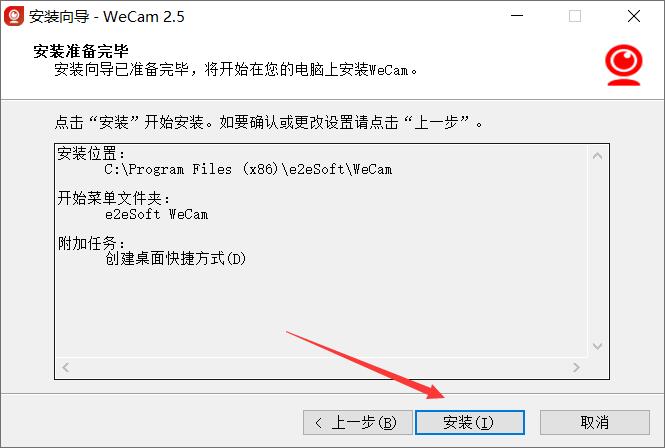Click the 附加任务 label in summary
665x448 pixels.
tap(91, 243)
